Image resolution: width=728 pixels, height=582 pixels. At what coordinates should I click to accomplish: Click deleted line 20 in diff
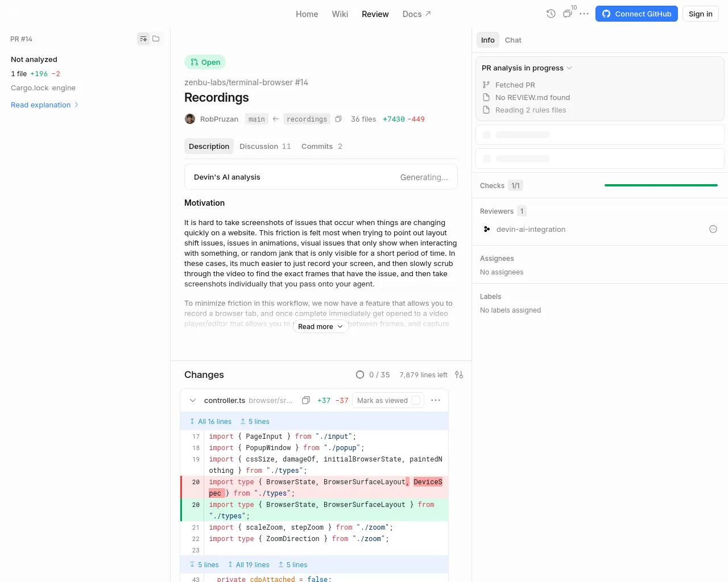pyautogui.click(x=315, y=487)
